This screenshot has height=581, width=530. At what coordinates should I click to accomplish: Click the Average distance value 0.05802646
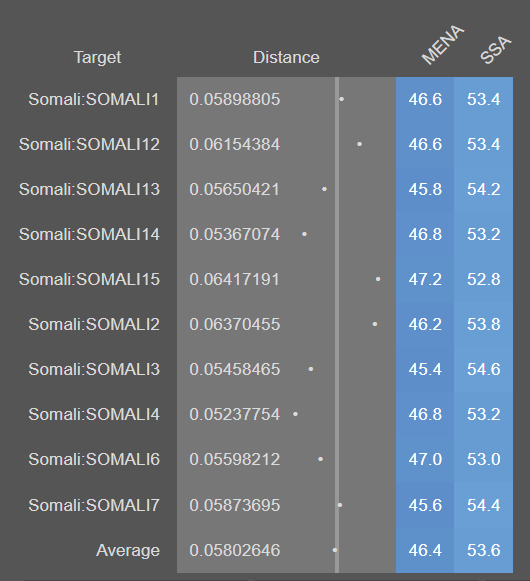tap(234, 550)
